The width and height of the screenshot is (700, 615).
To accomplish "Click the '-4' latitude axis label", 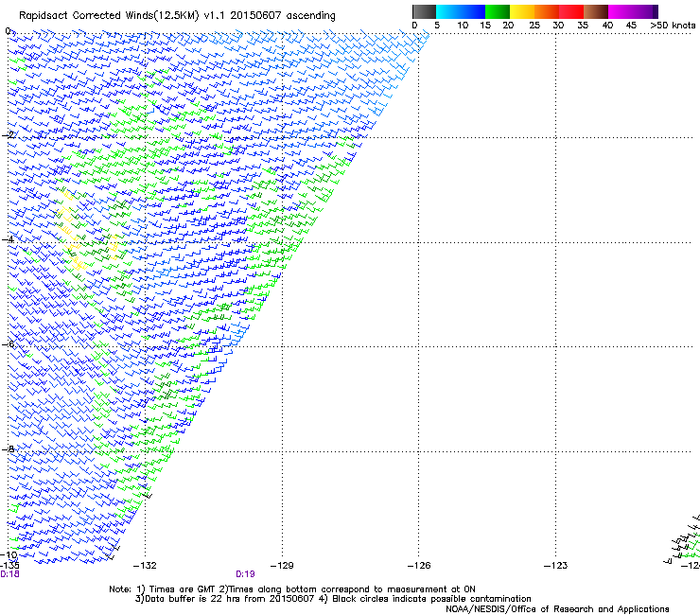I will pos(9,239).
